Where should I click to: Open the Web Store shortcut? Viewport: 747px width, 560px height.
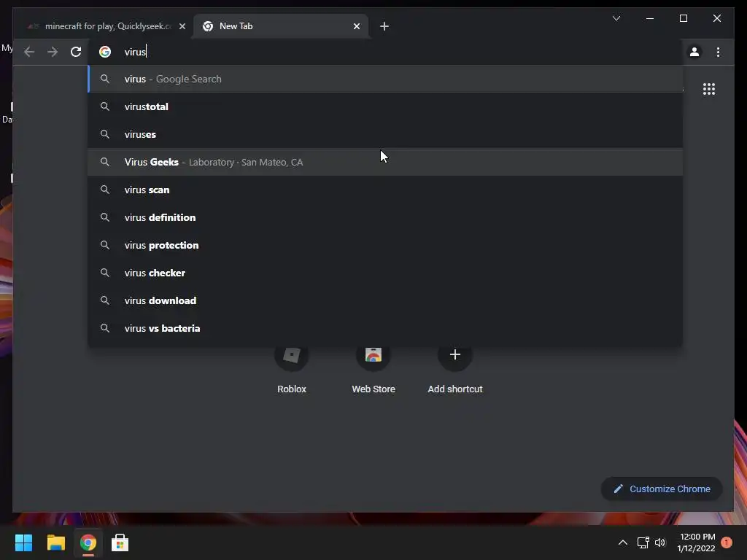373,371
